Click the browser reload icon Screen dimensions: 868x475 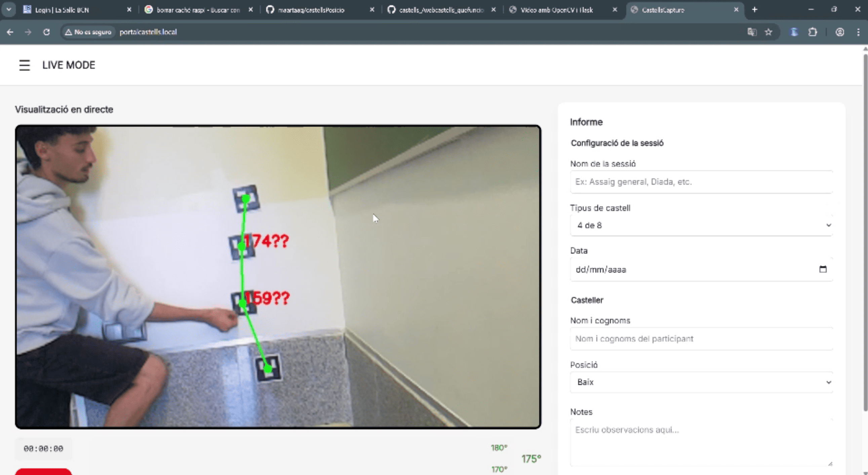(x=46, y=32)
